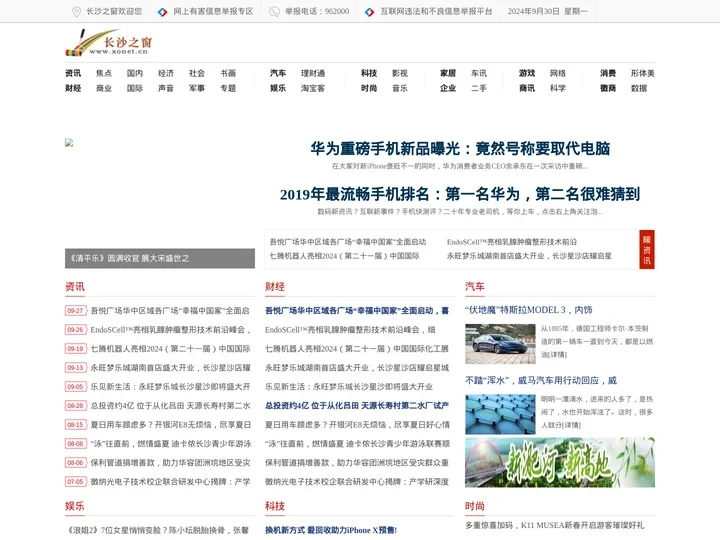Open the 娱乐 section heading

[x=75, y=506]
